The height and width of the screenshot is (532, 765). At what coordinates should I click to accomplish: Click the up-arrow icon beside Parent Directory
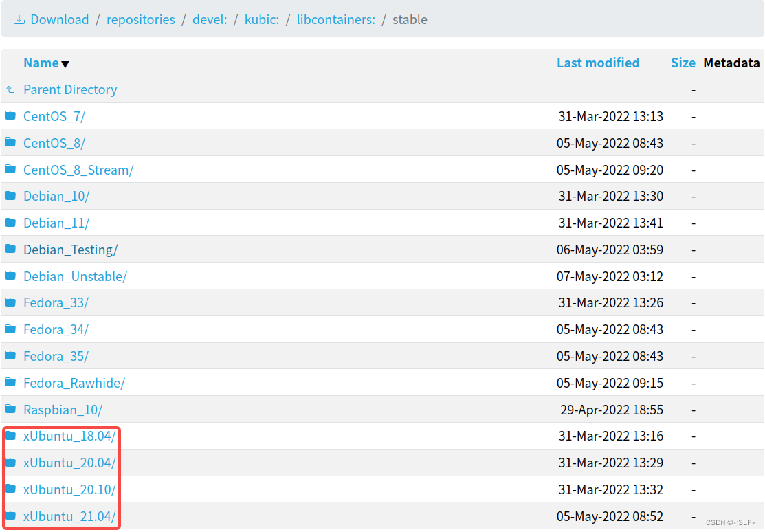click(10, 89)
